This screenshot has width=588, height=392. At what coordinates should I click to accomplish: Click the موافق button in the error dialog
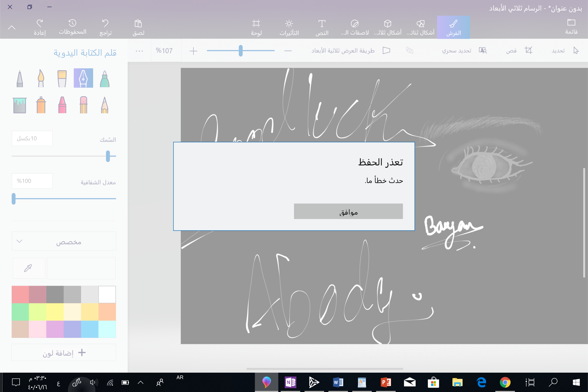click(348, 211)
